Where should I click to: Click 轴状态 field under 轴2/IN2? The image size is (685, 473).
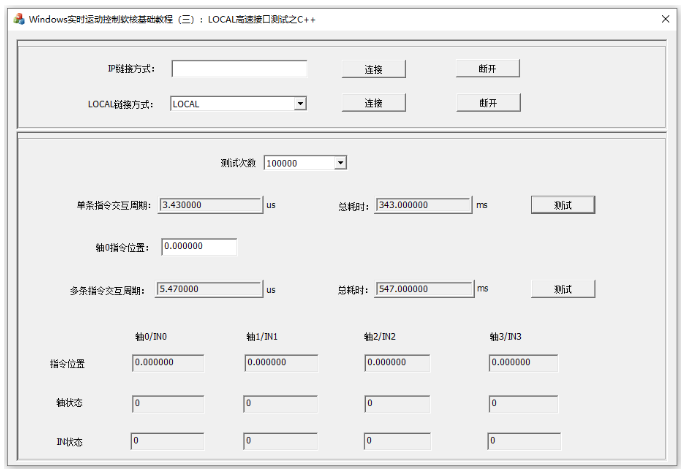[x=397, y=404]
